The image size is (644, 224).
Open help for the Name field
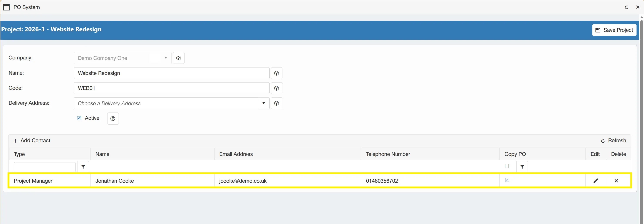pos(277,73)
